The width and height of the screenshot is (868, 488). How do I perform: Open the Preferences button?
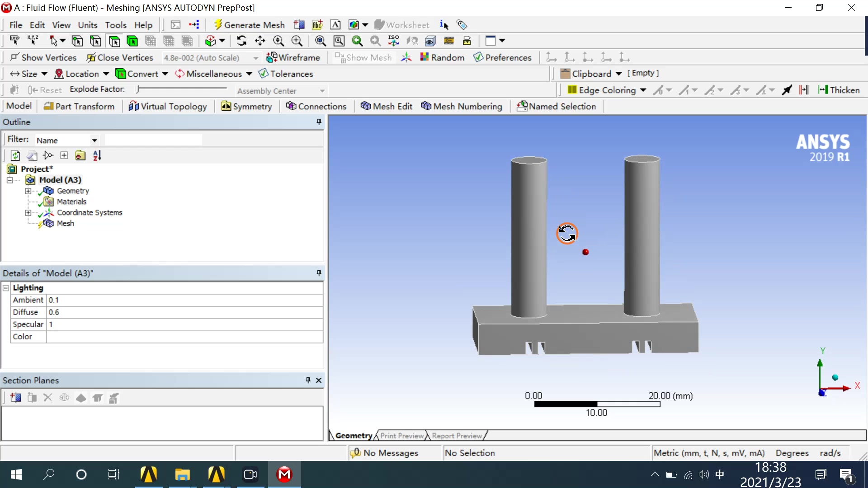pyautogui.click(x=502, y=57)
